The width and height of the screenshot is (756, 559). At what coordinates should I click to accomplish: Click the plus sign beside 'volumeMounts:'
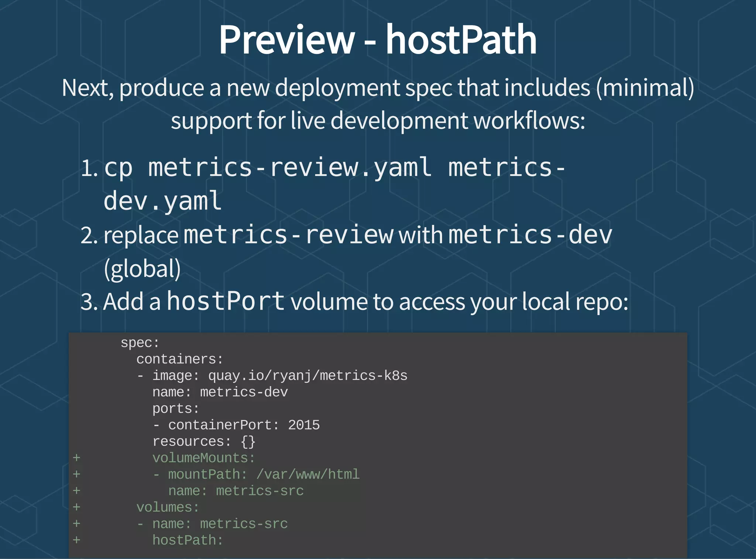tap(76, 458)
